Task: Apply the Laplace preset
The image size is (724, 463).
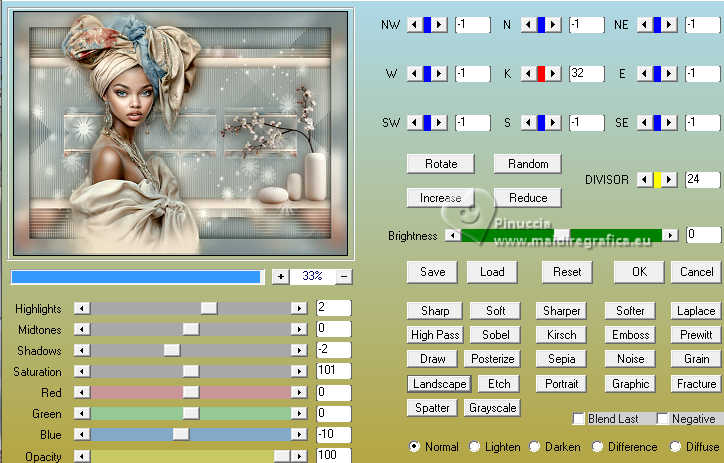Action: point(696,311)
